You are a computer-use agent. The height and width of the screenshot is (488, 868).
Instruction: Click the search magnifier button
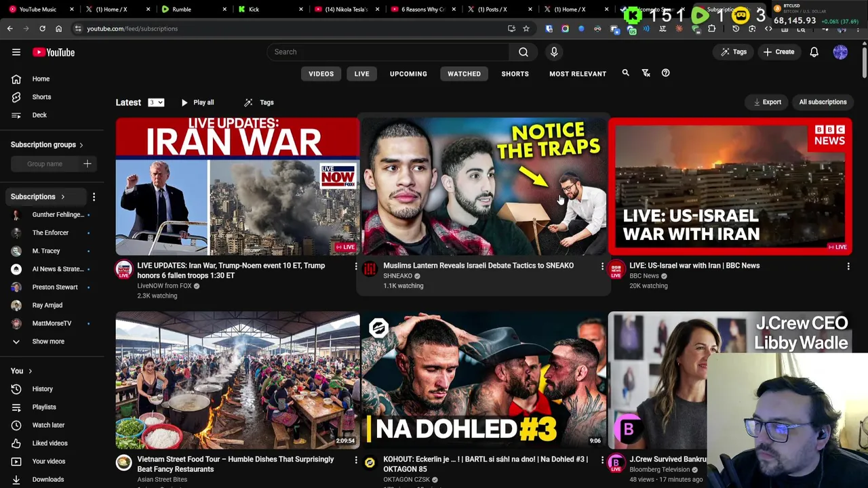524,52
